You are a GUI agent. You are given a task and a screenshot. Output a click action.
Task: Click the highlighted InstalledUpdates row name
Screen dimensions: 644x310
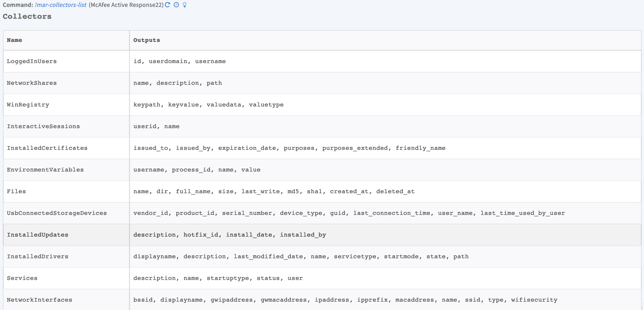[x=37, y=235]
